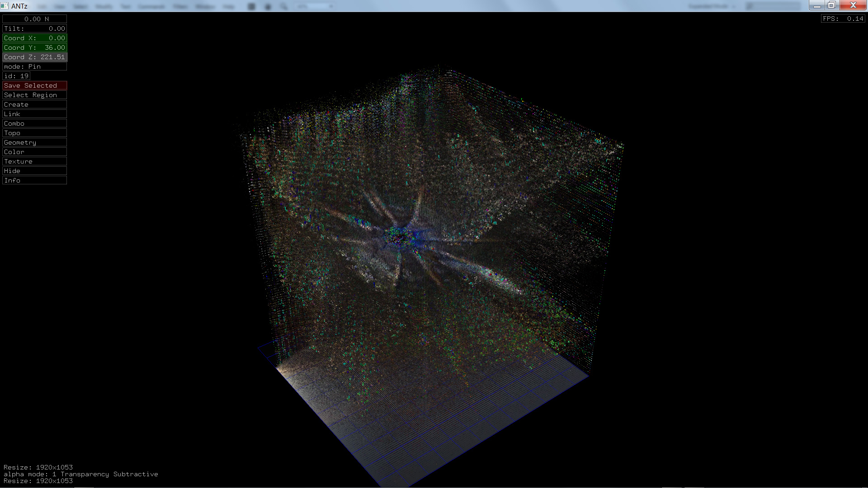Screen dimensions: 868x488
Task: Show the Info panel option
Action: coord(34,180)
